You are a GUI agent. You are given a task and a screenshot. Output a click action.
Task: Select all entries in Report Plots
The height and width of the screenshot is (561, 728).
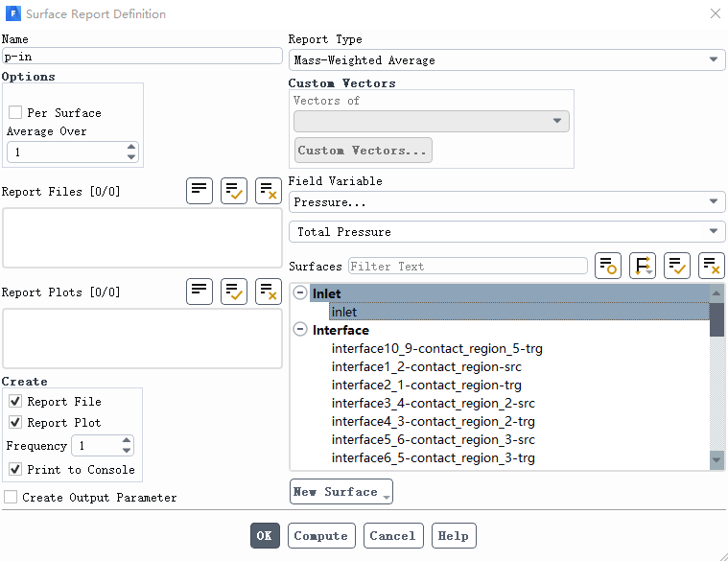point(234,292)
